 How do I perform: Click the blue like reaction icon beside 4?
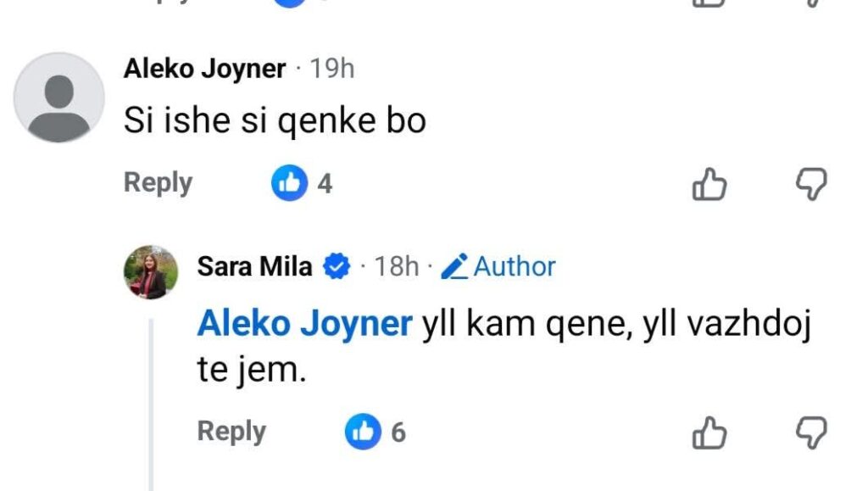pyautogui.click(x=289, y=183)
